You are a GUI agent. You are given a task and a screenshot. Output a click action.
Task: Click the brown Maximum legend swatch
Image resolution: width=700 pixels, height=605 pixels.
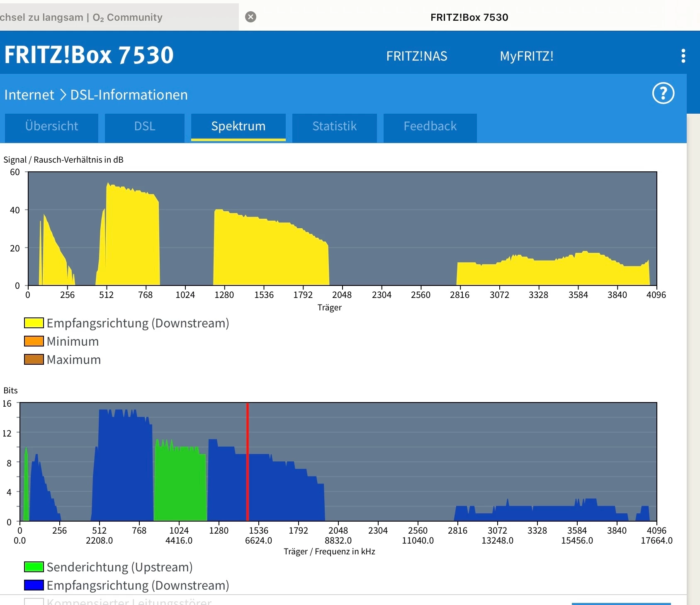34,359
